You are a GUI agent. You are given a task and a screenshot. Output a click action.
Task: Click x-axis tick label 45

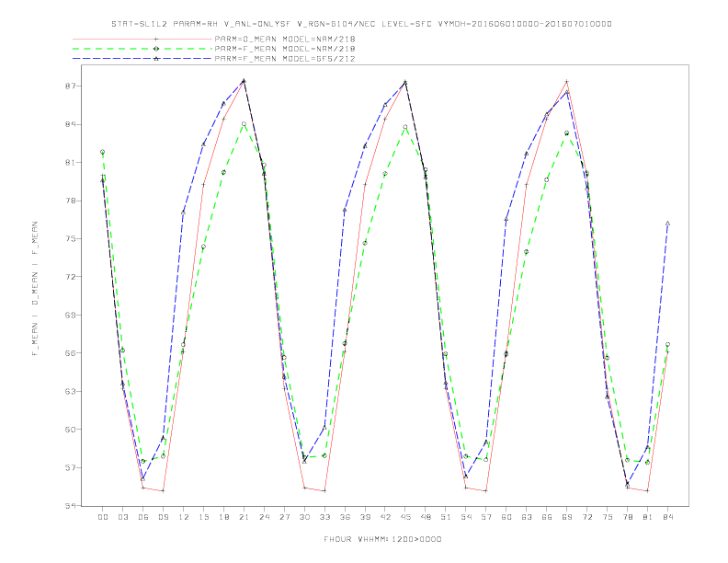pyautogui.click(x=405, y=517)
